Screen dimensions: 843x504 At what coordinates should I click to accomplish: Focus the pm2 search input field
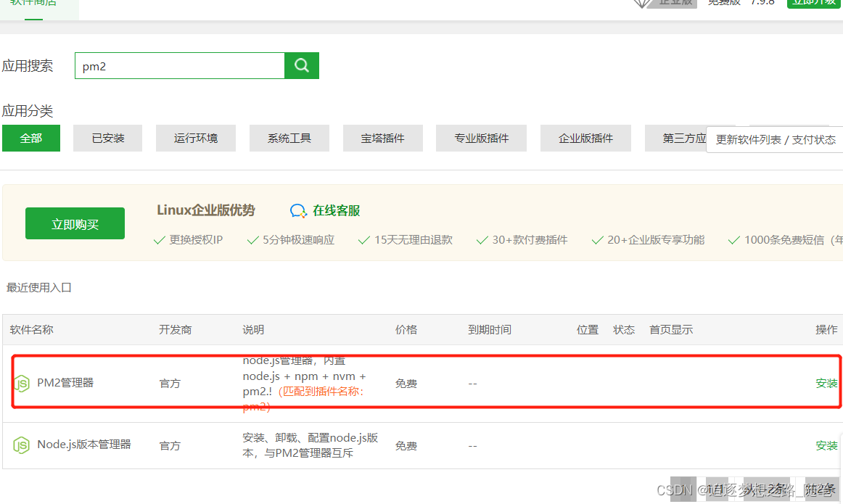point(180,65)
